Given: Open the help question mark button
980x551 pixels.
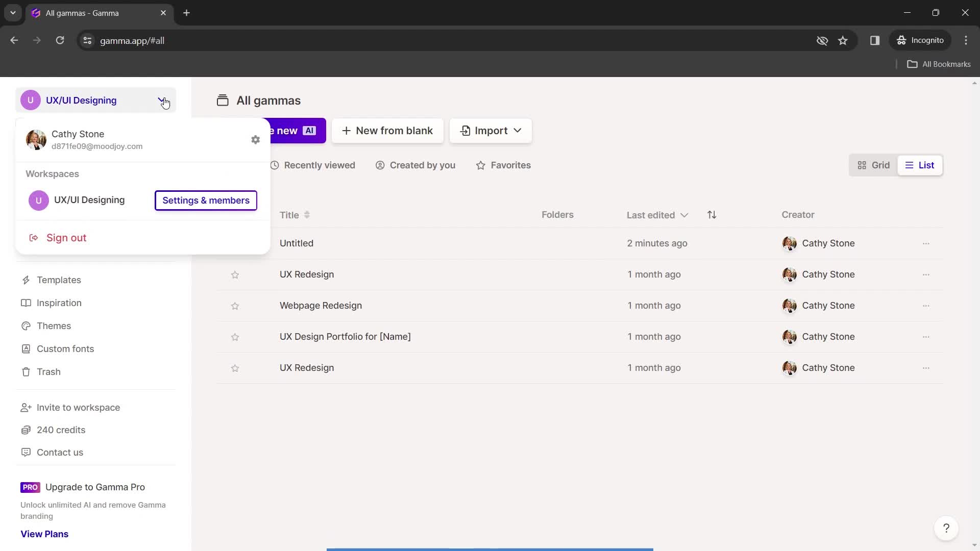Looking at the screenshot, I should click(x=946, y=529).
